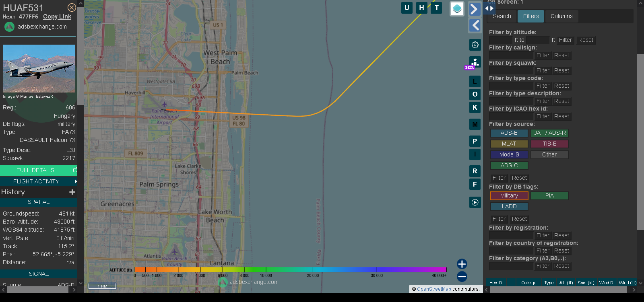
Task: Sort table by Callsign column
Action: point(528,283)
